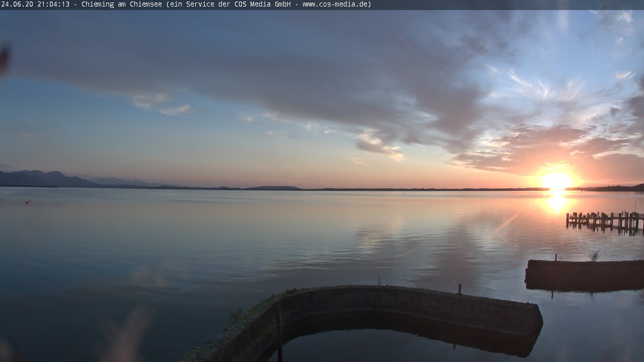Click the 'www.cos-media.de' text in the overlay
Screen dimensions: 644x362
(x=335, y=5)
